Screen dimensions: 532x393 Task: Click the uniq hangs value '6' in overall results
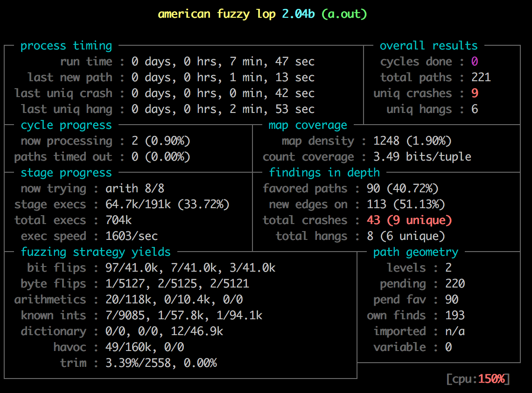[475, 109]
